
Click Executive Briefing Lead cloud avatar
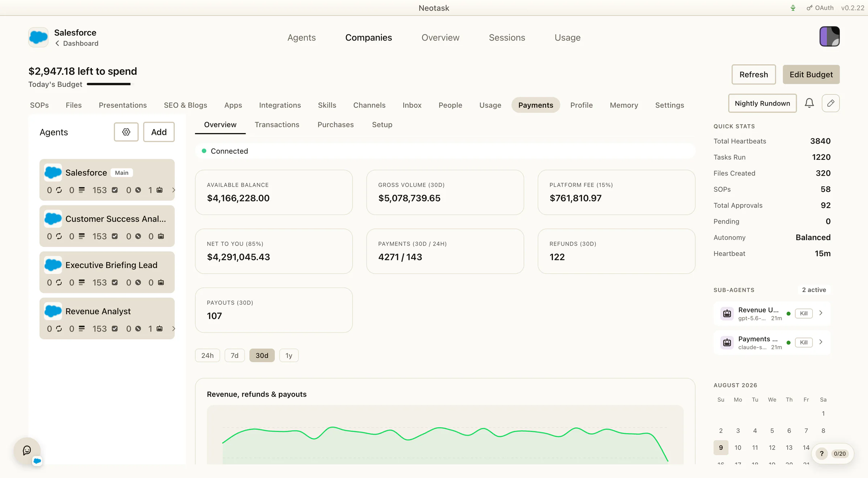(x=53, y=265)
